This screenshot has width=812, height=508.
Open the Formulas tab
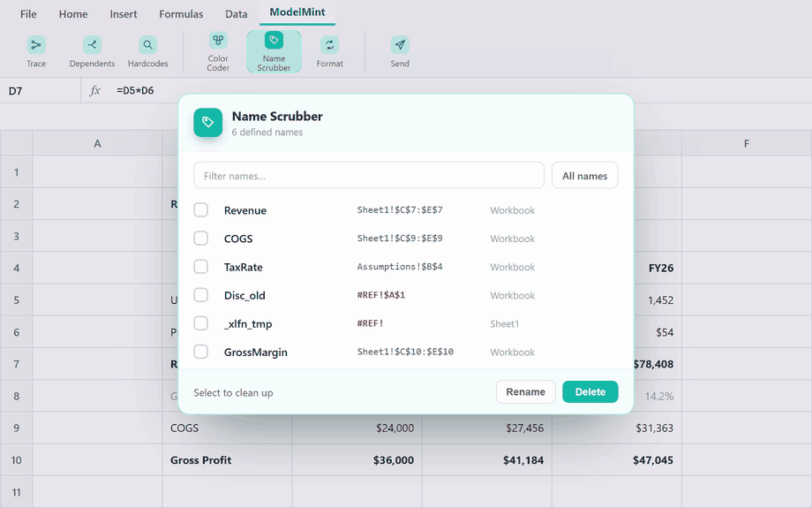click(x=181, y=14)
